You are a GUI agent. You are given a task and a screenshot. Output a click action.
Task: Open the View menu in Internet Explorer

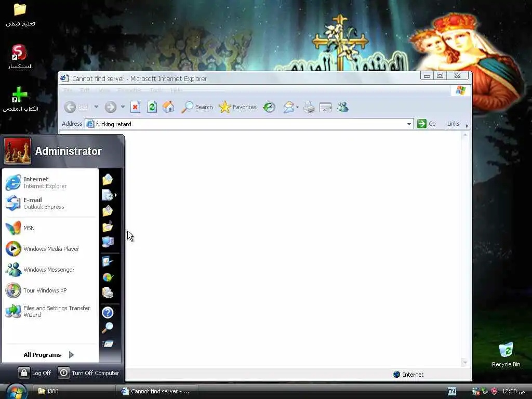pos(104,90)
